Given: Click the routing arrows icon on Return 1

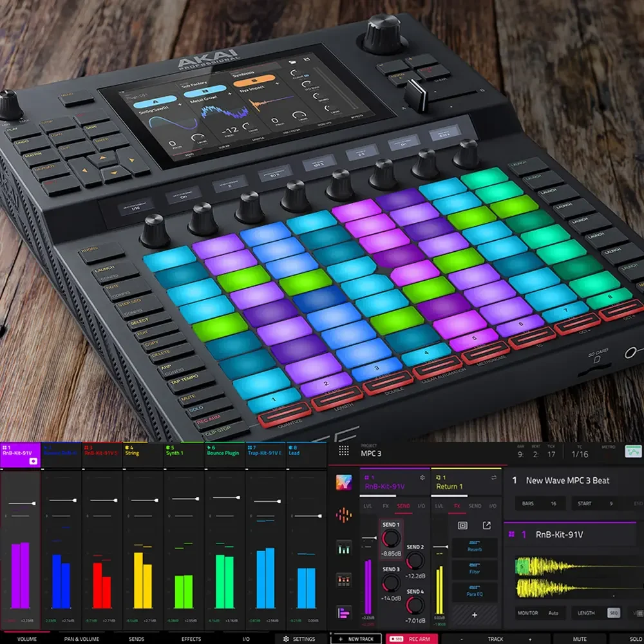Looking at the screenshot, I should click(x=494, y=477).
